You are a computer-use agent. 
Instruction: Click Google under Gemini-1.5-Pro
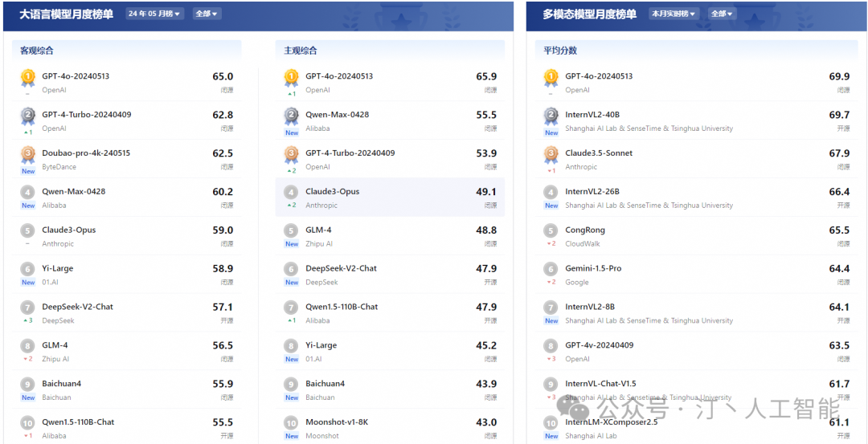(577, 283)
